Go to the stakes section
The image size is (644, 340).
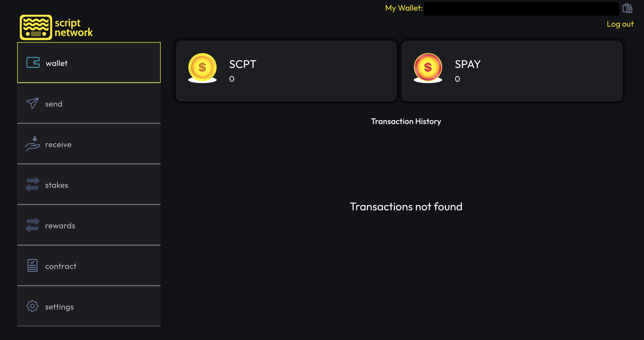pyautogui.click(x=89, y=184)
